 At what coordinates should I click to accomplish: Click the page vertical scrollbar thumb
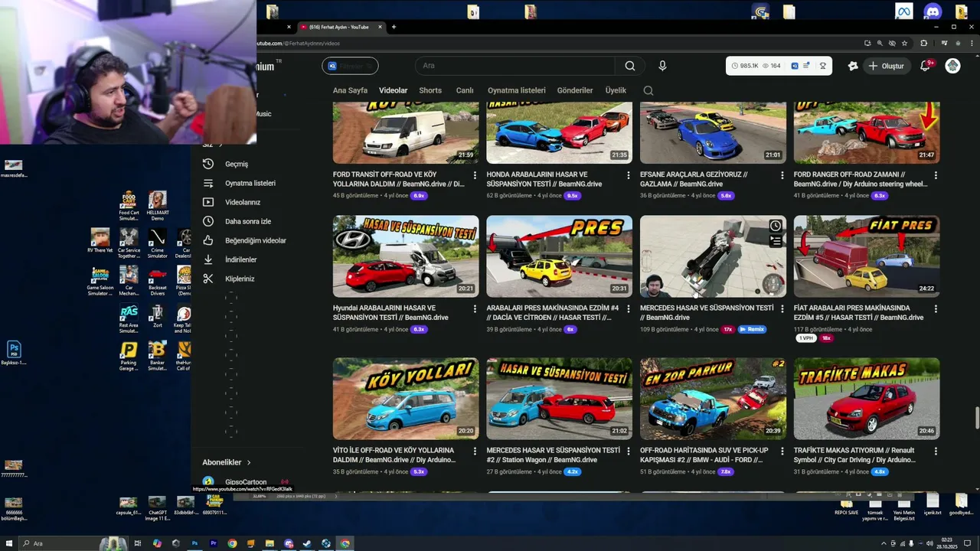point(976,419)
